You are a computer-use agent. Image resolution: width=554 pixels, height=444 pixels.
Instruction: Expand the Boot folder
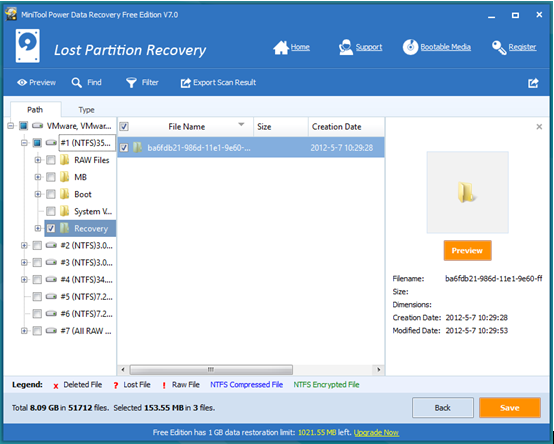[x=37, y=194]
